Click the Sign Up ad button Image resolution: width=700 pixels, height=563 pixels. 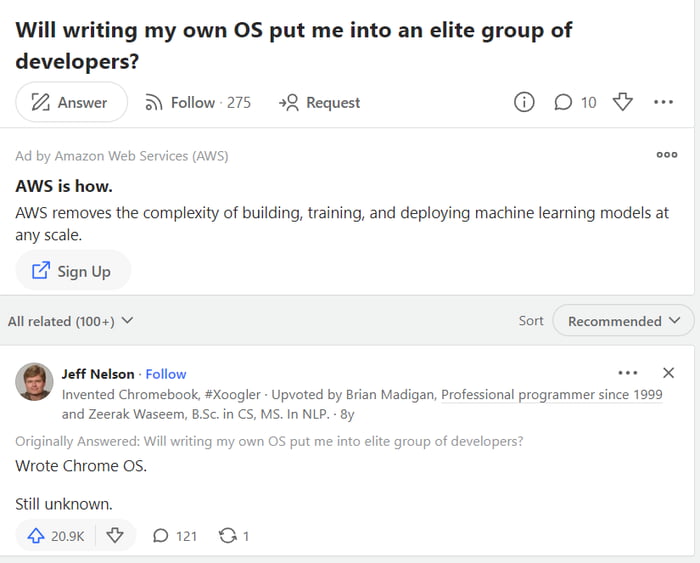tap(72, 271)
